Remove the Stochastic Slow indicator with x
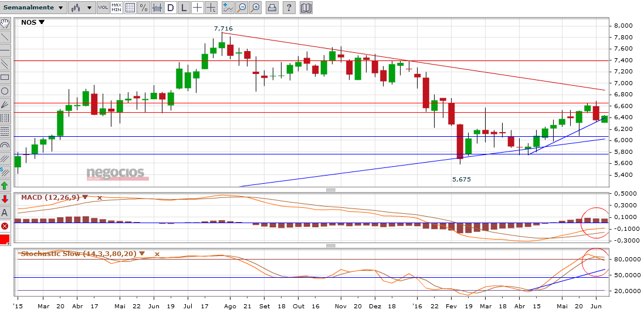644x313 pixels. pos(157,254)
